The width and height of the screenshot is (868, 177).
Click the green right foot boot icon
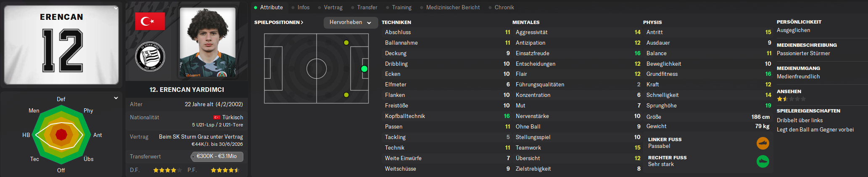tap(763, 161)
